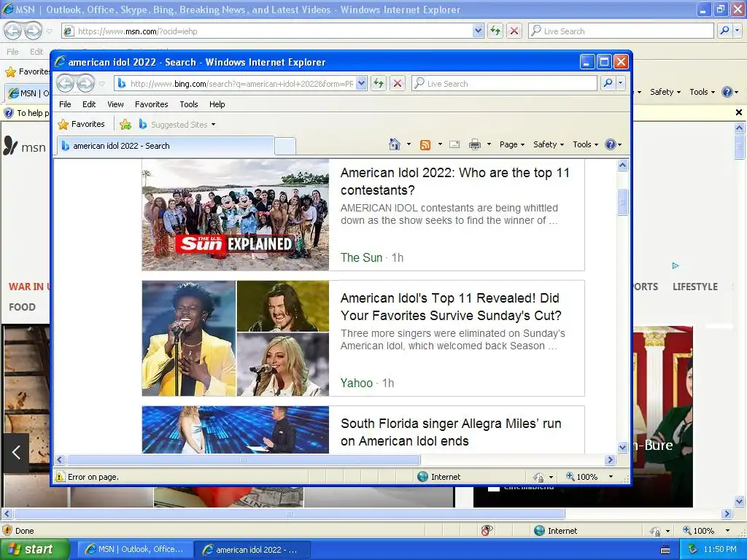Refresh the MSN page
This screenshot has width=747, height=560.
point(495,31)
